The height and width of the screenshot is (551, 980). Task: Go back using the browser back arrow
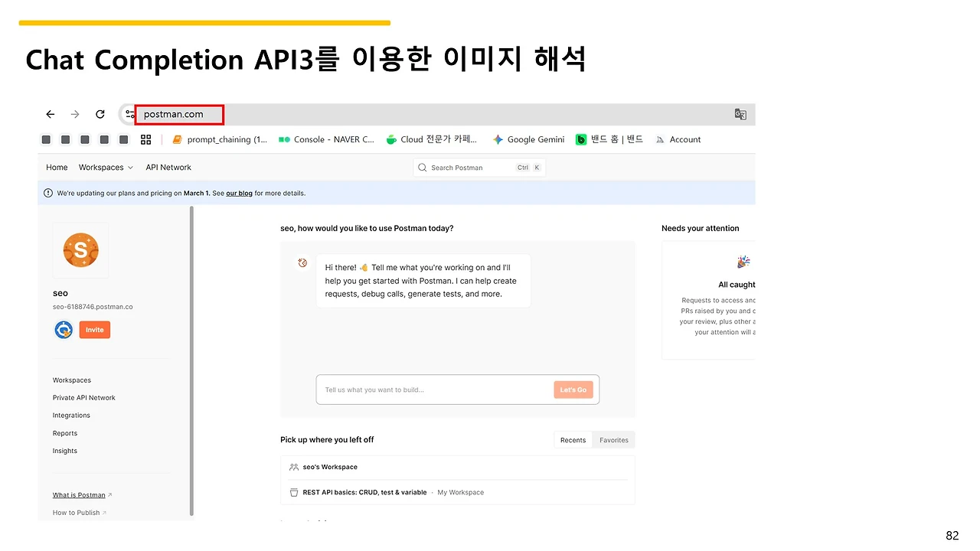[51, 115]
